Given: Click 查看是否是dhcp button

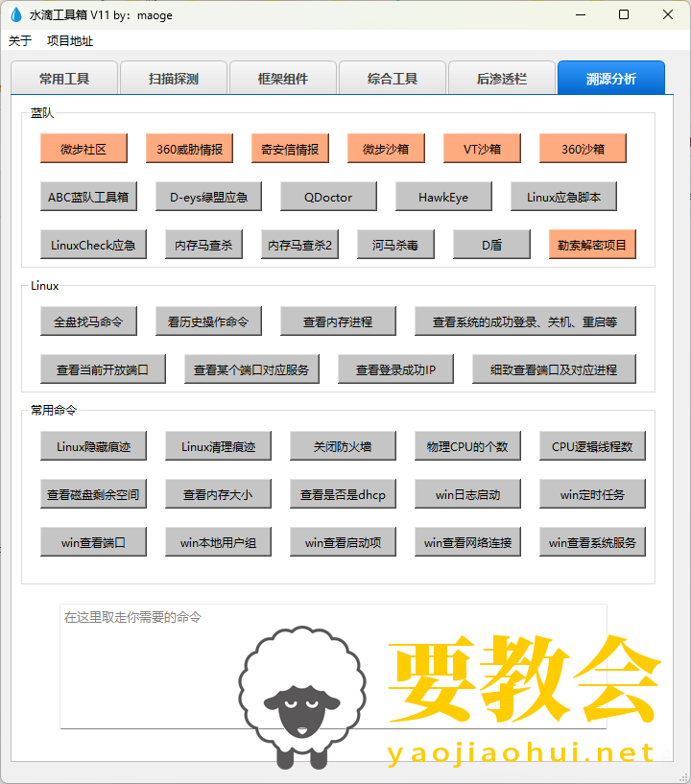Looking at the screenshot, I should (x=343, y=494).
